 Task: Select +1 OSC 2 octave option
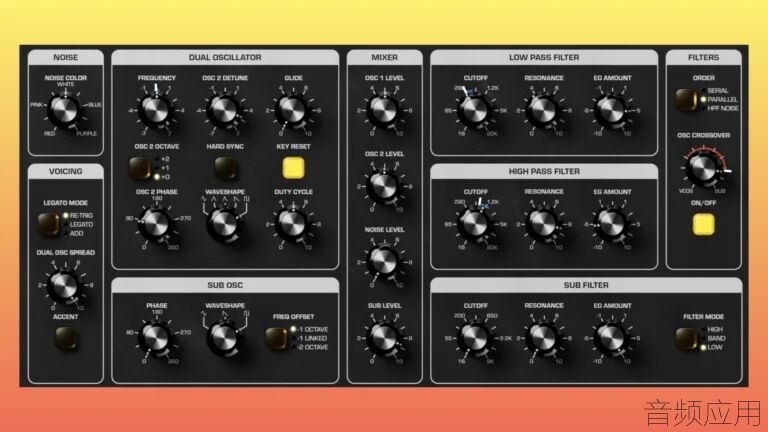tap(162, 168)
